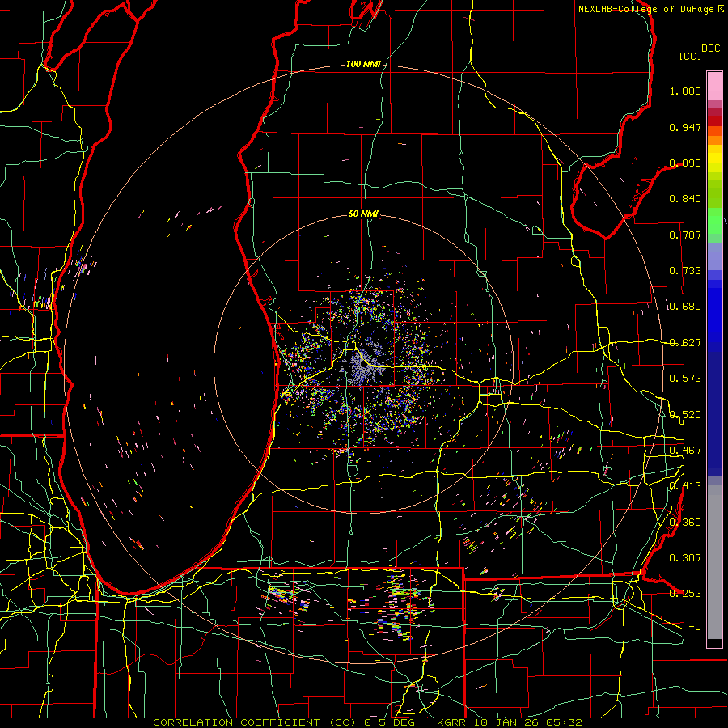This screenshot has width=728, height=728.
Task: Click the 50 NMI range ring label
Action: (x=363, y=214)
